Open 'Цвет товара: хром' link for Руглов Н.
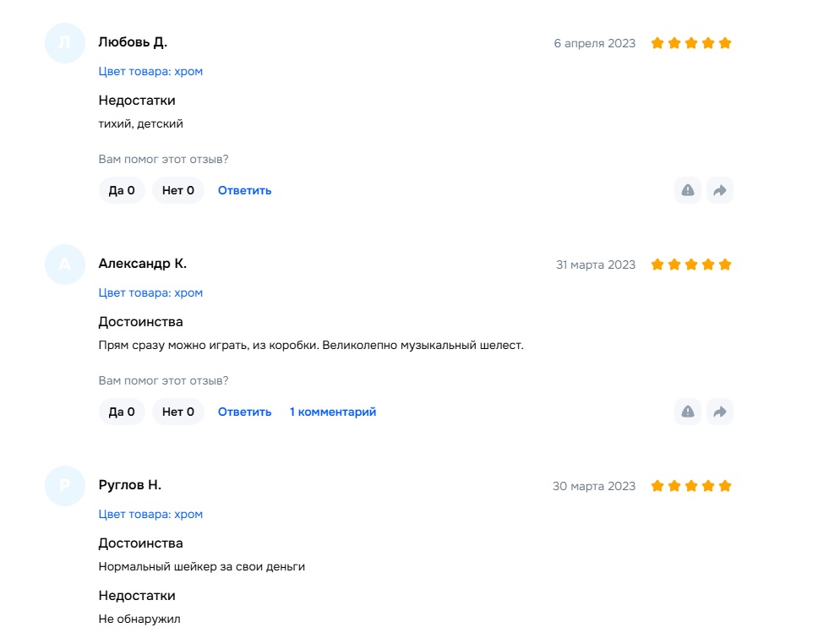Screen dimensions: 840x633 [x=150, y=514]
